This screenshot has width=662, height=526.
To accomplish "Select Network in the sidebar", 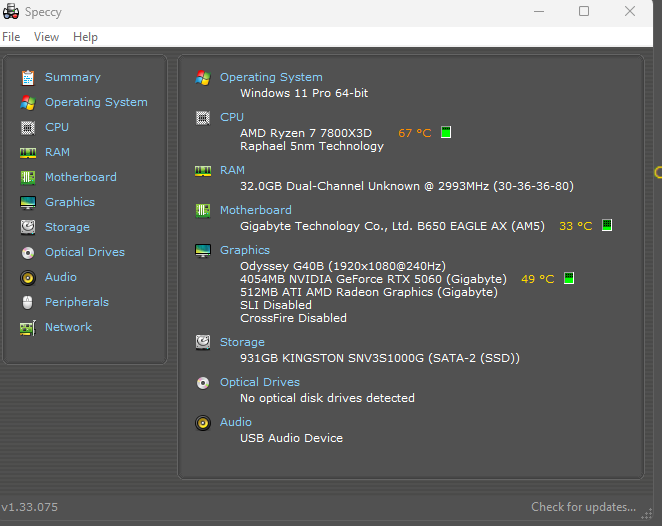I will [68, 327].
